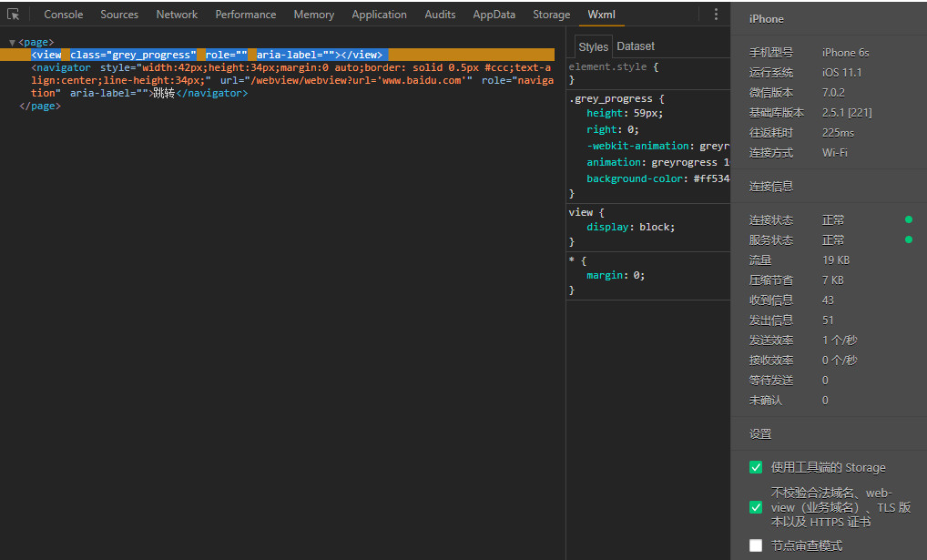
Task: Click the element.style rule block
Action: [610, 67]
